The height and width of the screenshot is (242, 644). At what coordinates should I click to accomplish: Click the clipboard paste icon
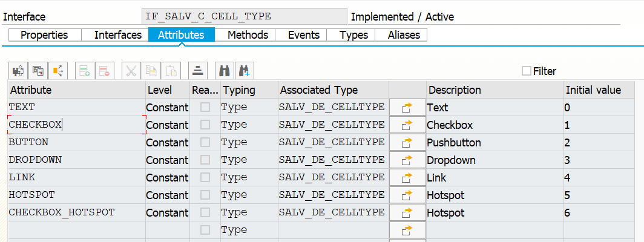click(x=171, y=71)
